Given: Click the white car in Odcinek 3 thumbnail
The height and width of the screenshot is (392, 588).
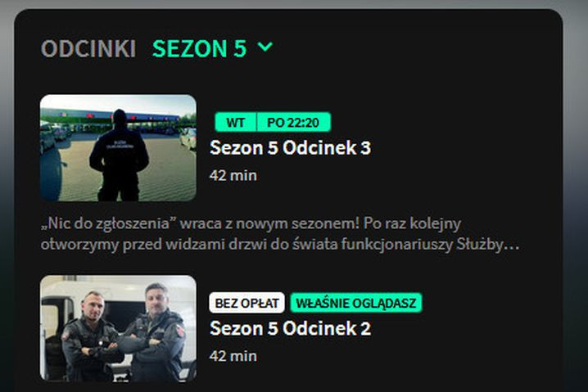Looking at the screenshot, I should coord(188,138).
